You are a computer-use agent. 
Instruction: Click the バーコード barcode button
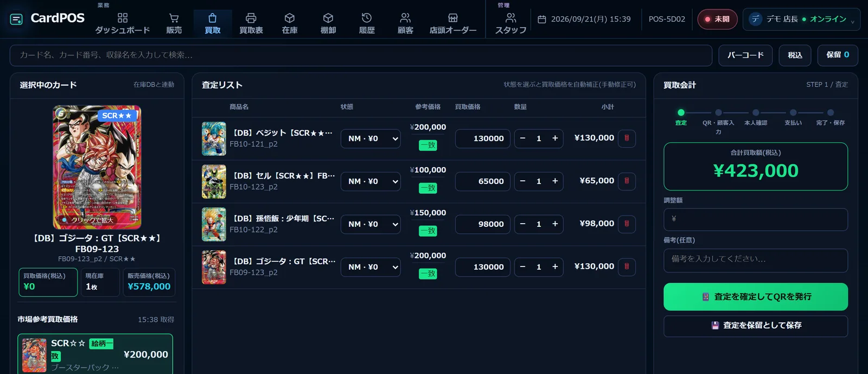coord(745,55)
